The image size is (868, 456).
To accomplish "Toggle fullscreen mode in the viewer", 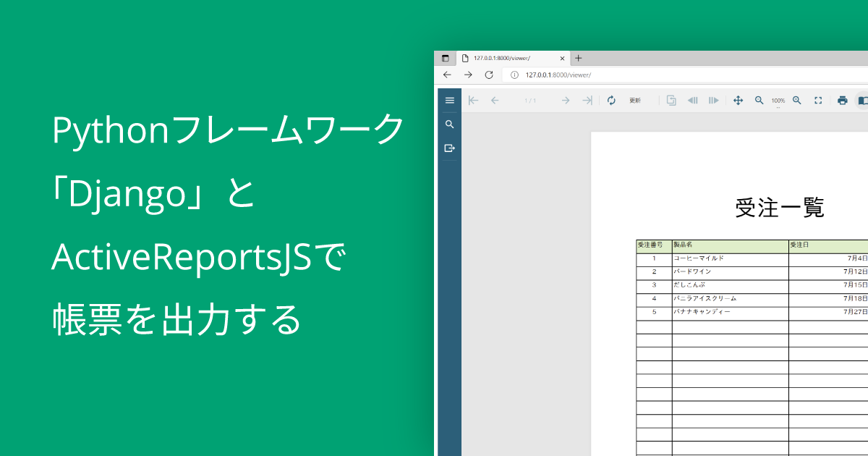I will [x=818, y=101].
